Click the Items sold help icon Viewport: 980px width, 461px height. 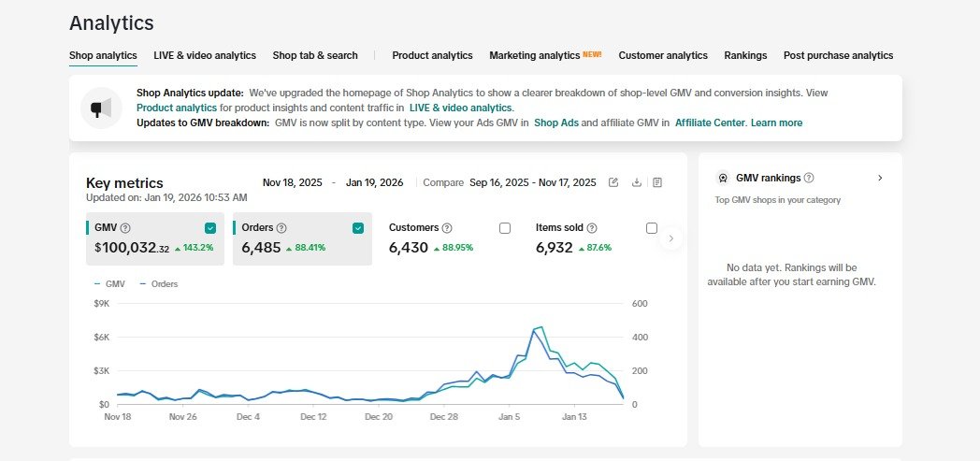pyautogui.click(x=592, y=228)
